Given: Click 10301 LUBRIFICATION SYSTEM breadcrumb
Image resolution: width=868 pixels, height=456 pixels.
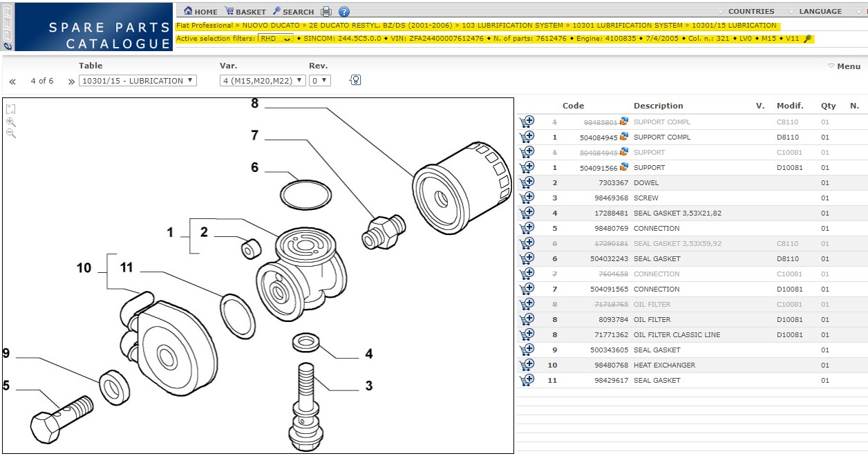Looking at the screenshot, I should pos(627,26).
